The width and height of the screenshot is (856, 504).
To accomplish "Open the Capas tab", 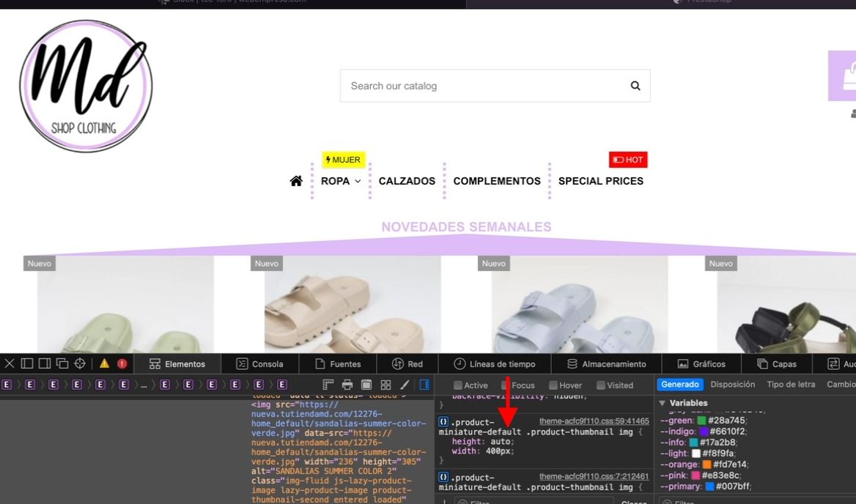I will (777, 364).
